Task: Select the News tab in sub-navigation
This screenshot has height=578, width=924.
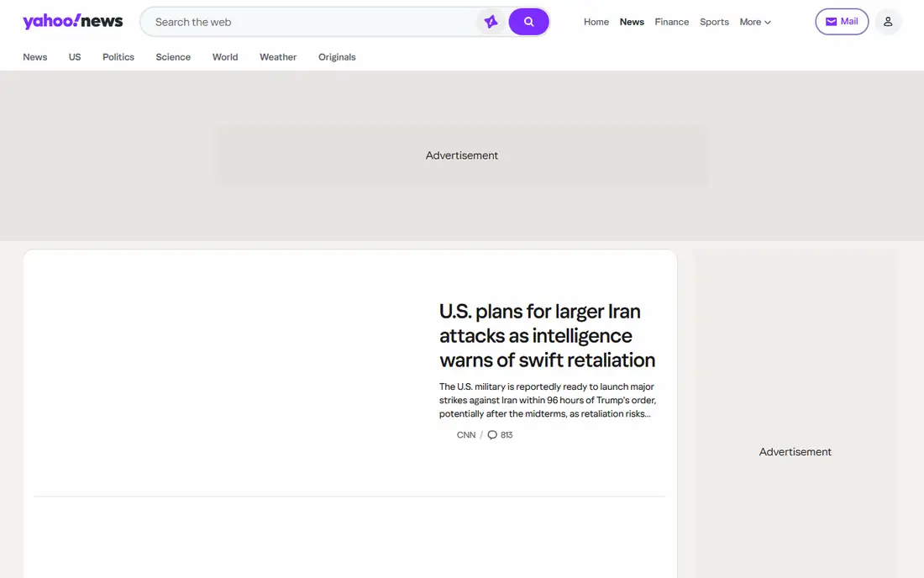Action: tap(34, 57)
